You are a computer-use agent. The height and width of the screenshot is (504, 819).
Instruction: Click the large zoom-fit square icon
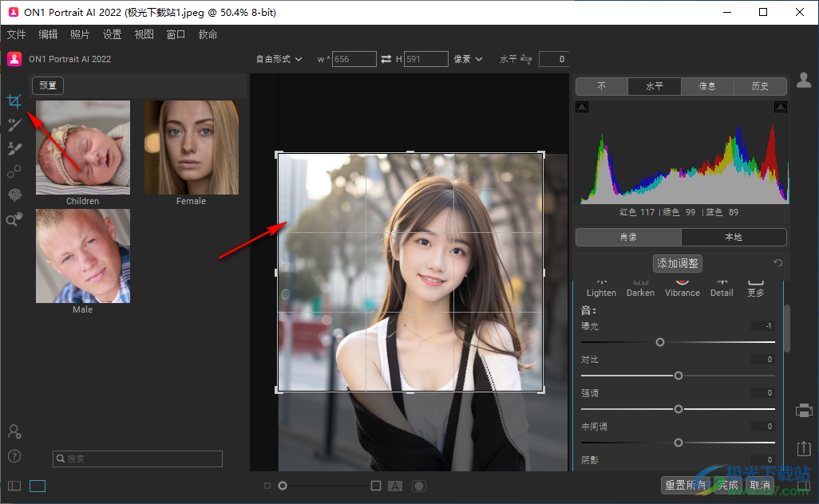tap(375, 486)
